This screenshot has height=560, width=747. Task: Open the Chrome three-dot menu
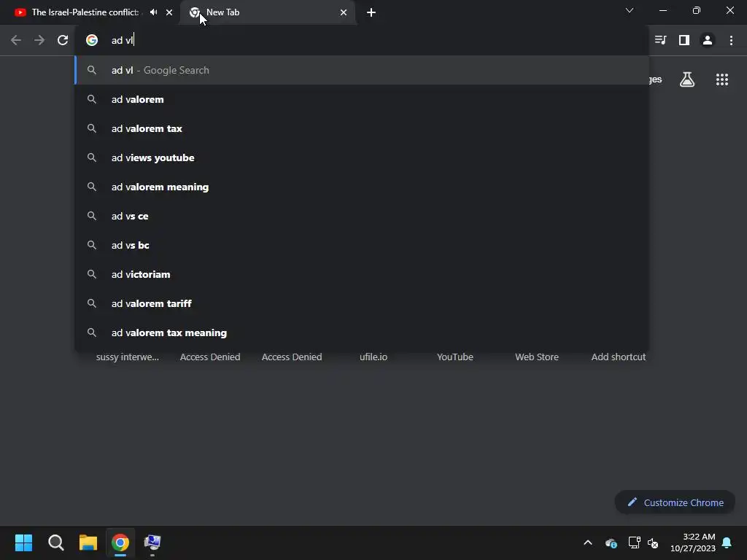coord(731,40)
